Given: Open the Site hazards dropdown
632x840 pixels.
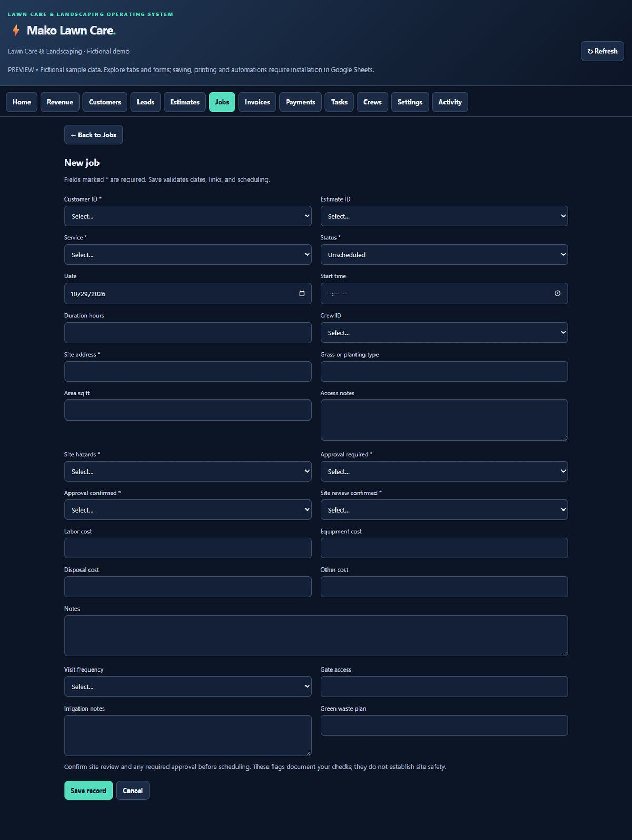Looking at the screenshot, I should [x=188, y=472].
